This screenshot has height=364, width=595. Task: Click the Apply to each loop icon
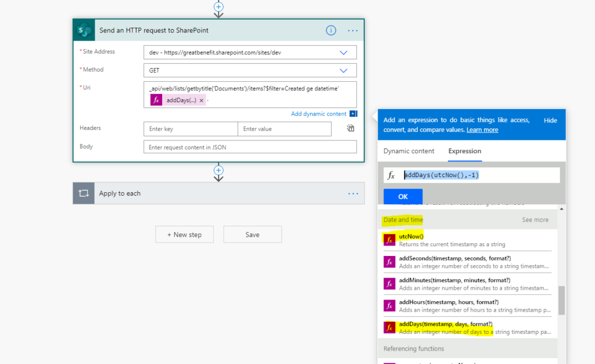pos(84,193)
